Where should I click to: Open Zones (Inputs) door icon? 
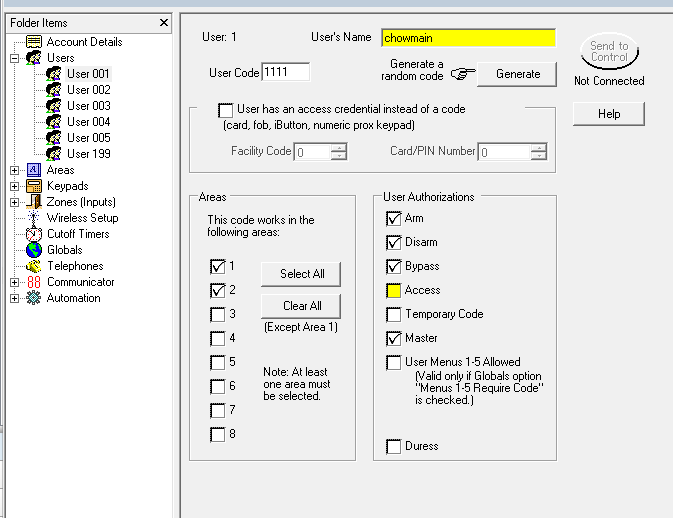click(34, 202)
